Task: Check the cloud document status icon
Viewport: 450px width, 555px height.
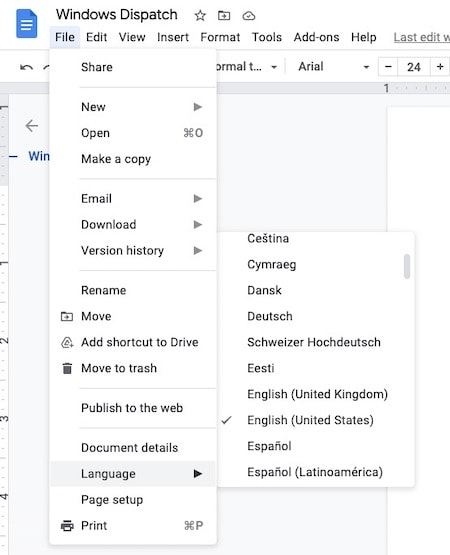Action: coord(249,16)
